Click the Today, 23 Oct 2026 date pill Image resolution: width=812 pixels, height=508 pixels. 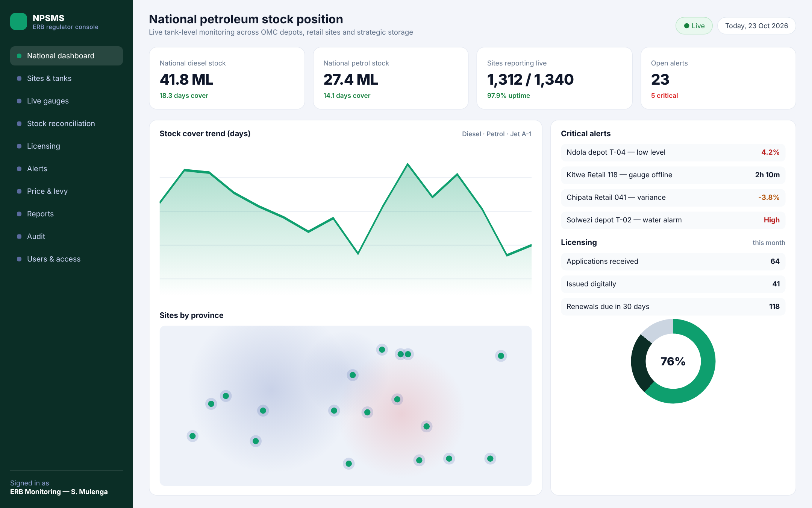tap(756, 26)
